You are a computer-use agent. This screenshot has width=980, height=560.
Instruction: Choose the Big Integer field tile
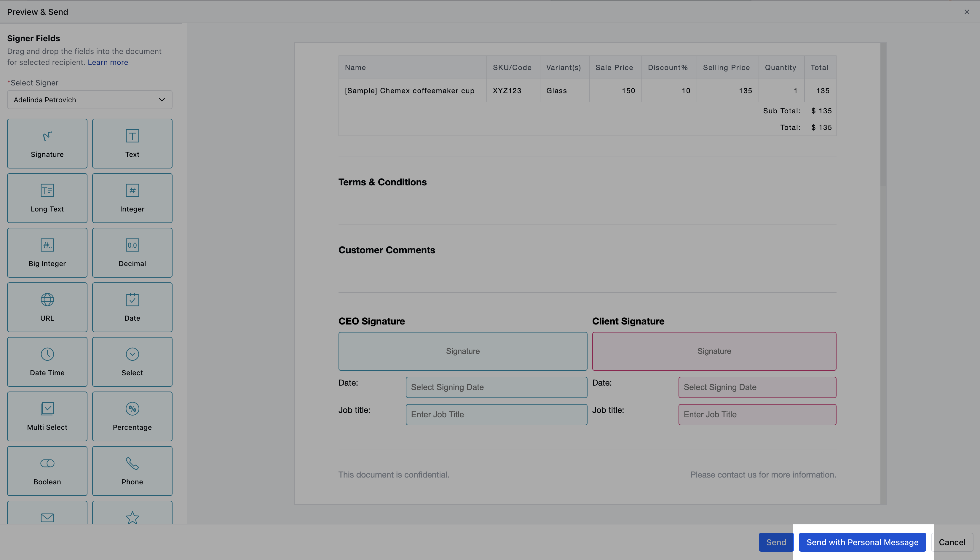tap(47, 253)
